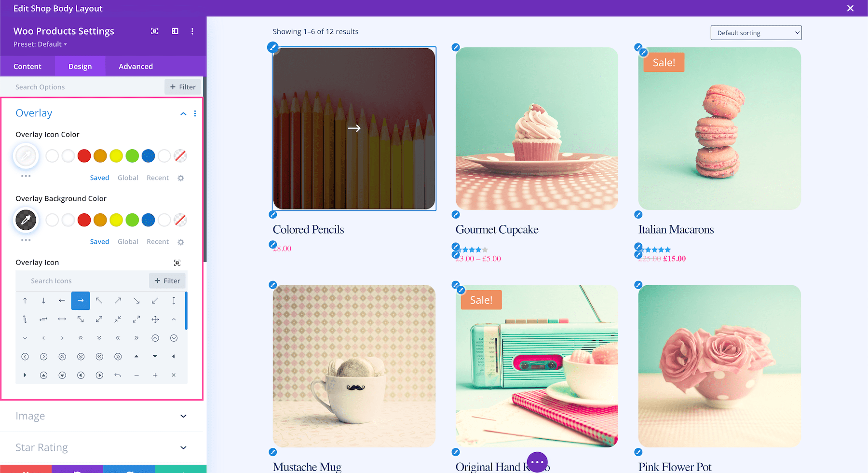Open the Default sorting dropdown
Image resolution: width=868 pixels, height=473 pixels.
click(756, 33)
